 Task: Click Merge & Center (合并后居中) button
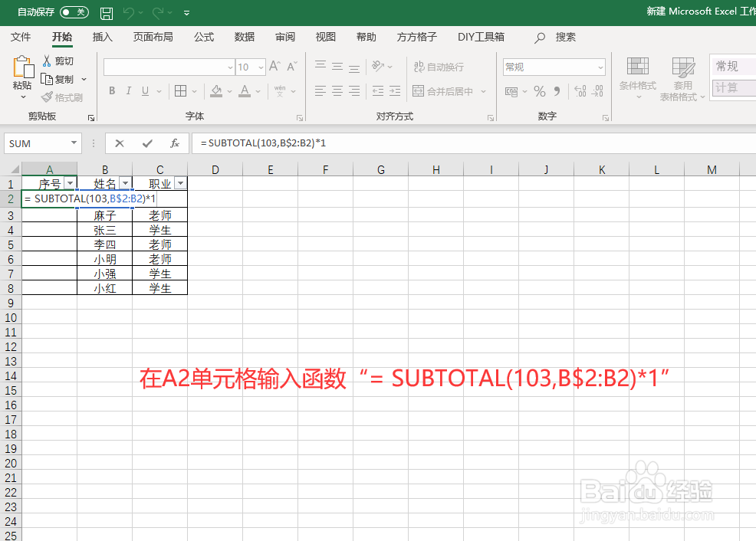click(443, 91)
